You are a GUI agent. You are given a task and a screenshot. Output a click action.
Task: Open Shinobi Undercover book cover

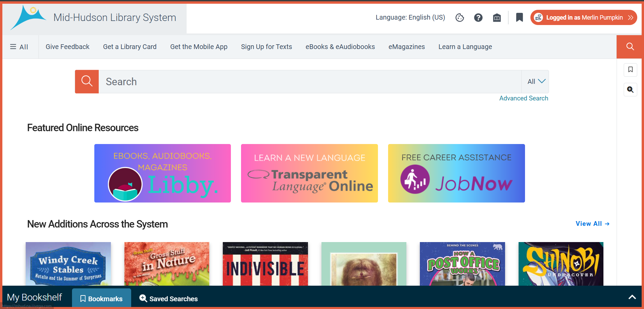[x=561, y=264]
